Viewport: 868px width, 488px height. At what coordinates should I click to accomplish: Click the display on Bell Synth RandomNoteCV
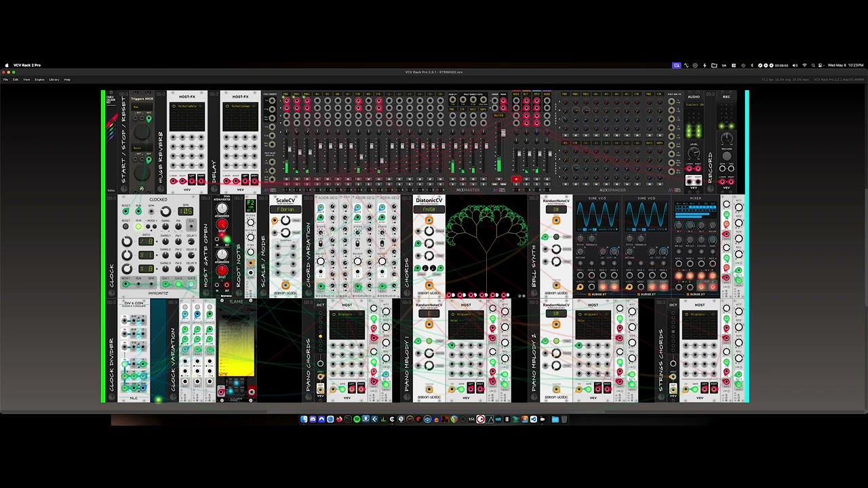pos(556,209)
